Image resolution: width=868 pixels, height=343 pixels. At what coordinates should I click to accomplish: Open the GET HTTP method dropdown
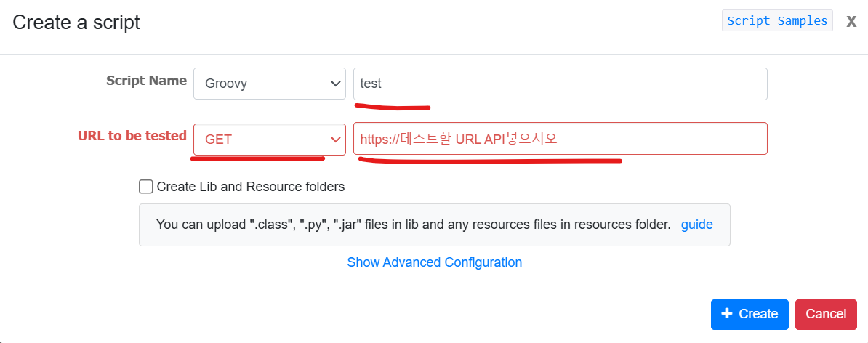(x=270, y=139)
